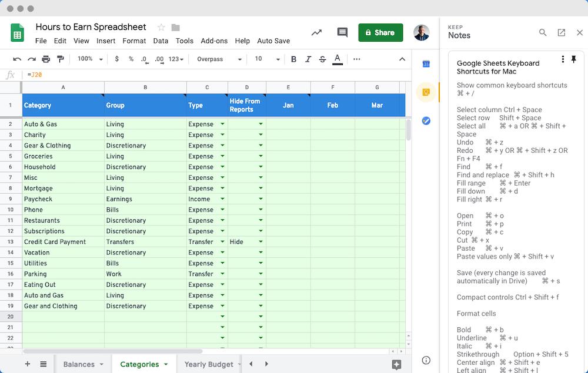Image resolution: width=588 pixels, height=373 pixels.
Task: Format as currency with dollar icon
Action: (x=117, y=59)
